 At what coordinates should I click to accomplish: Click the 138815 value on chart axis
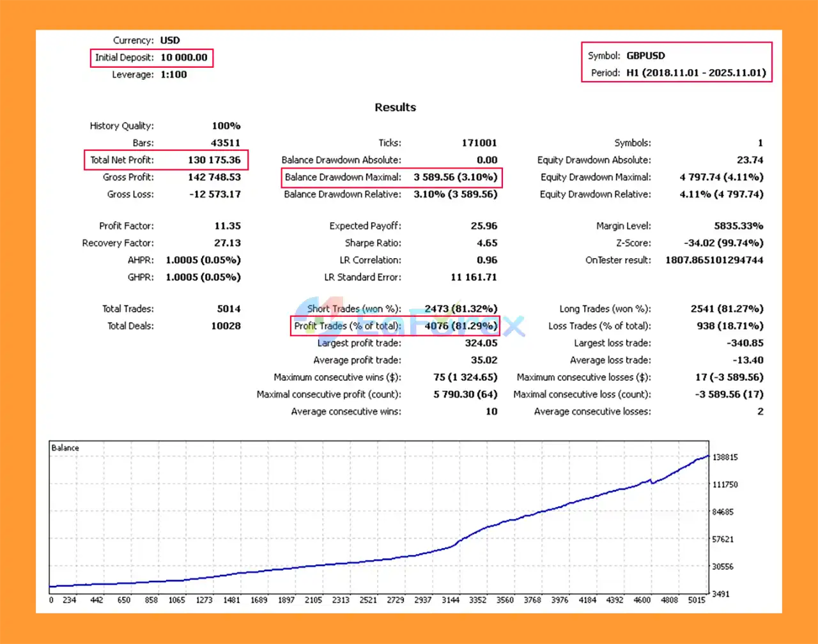click(x=725, y=457)
